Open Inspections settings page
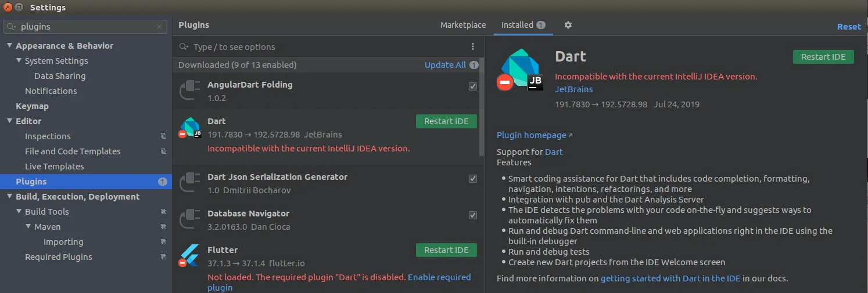Viewport: 868px width, 293px height. [x=48, y=136]
